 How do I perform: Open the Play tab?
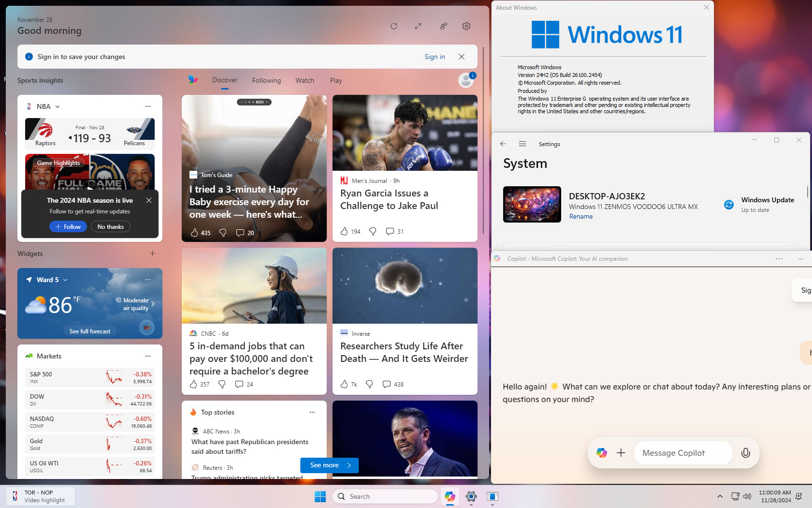point(336,80)
